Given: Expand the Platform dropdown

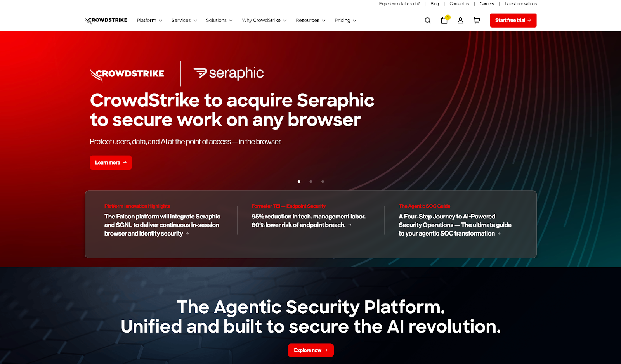Looking at the screenshot, I should coord(149,20).
